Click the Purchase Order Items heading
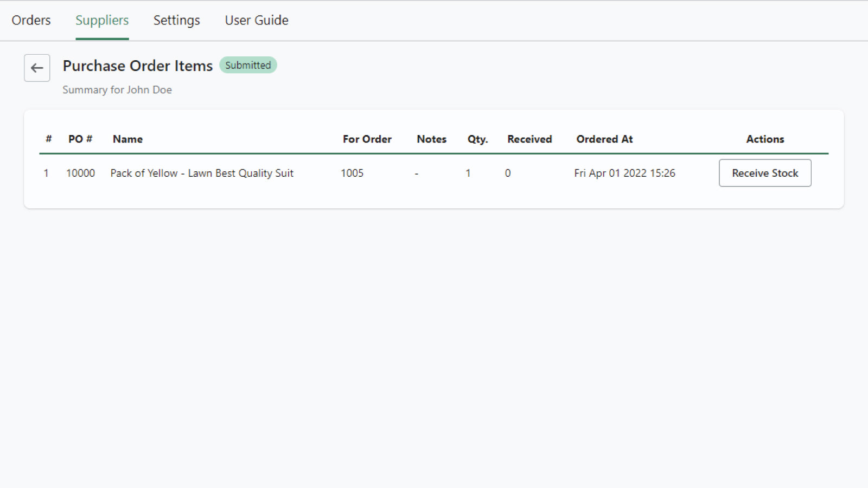This screenshot has width=868, height=488. [x=138, y=66]
